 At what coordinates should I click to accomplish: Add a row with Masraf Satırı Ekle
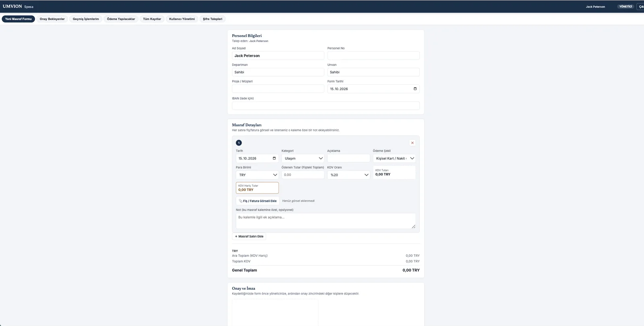pos(249,236)
